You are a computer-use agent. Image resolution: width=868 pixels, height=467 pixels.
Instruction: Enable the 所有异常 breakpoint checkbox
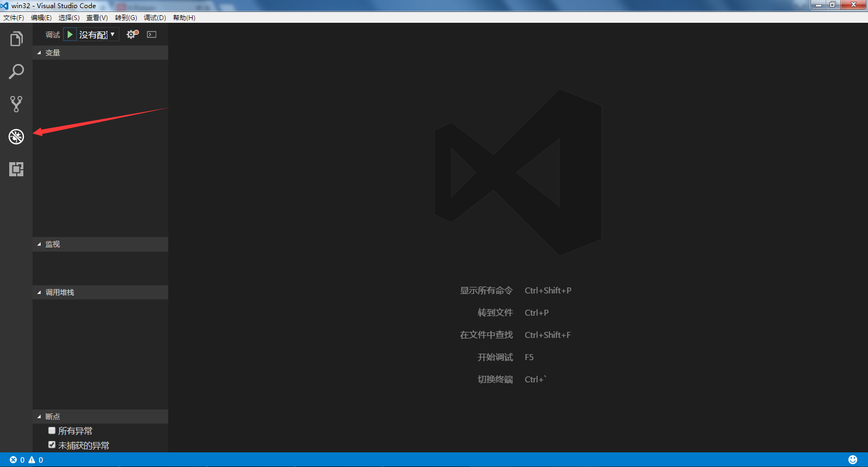[x=52, y=431]
